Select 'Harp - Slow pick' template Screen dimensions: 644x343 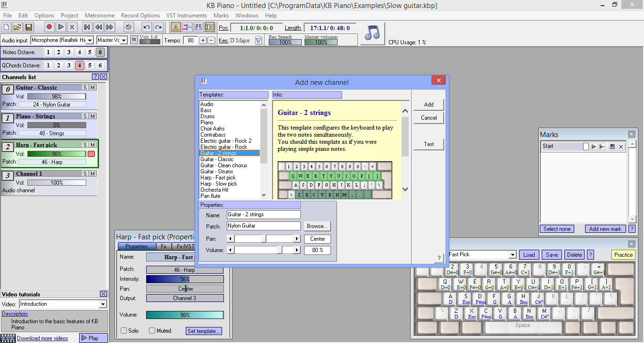click(219, 184)
